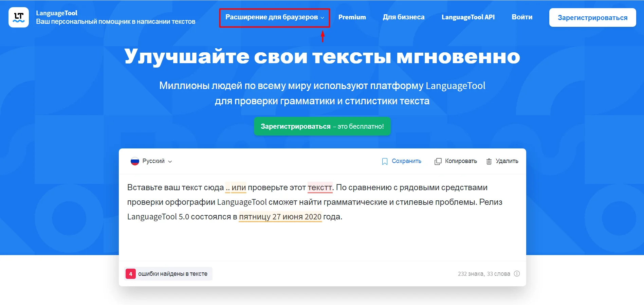Click the underlined double period after сюда
The image size is (644, 305).
pyautogui.click(x=227, y=187)
